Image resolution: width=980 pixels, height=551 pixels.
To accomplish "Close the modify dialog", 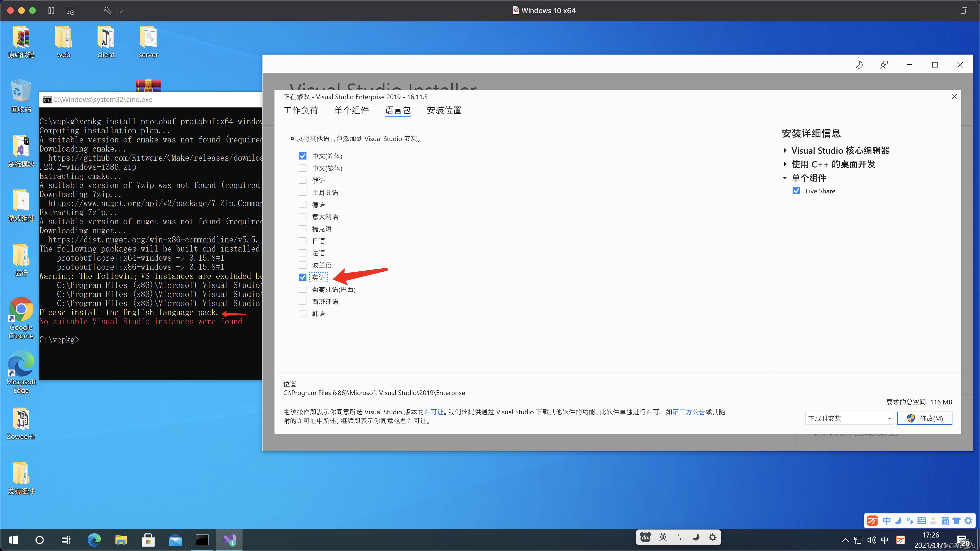I will click(955, 97).
